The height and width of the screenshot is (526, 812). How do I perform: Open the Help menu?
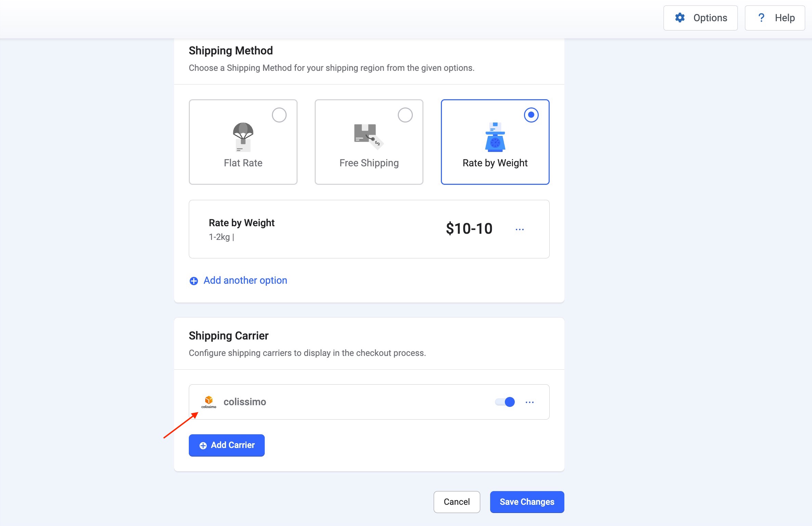tap(774, 18)
